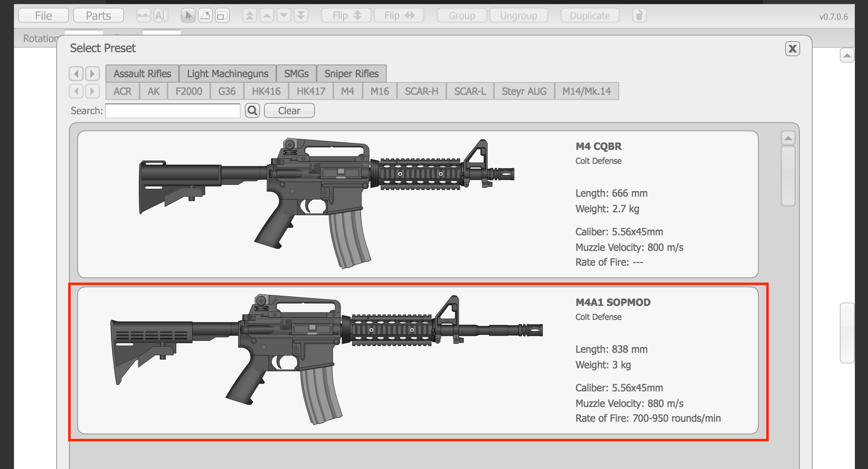Click the Clear search button
The height and width of the screenshot is (469, 868).
(289, 110)
